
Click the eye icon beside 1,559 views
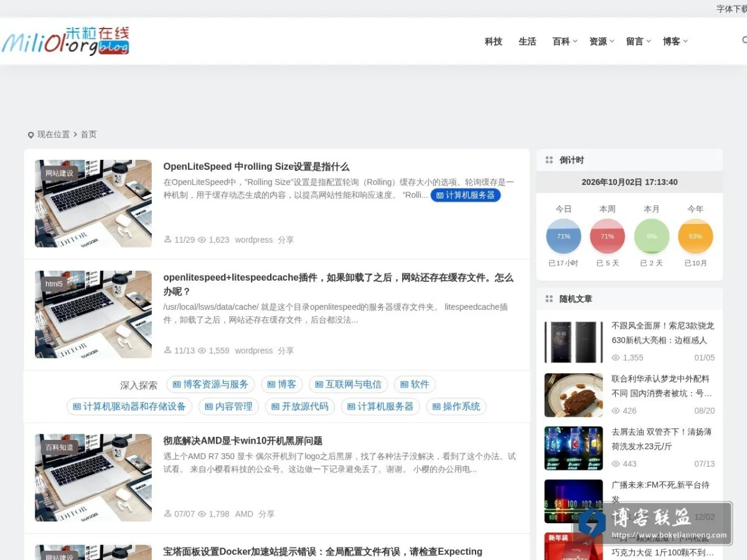202,350
